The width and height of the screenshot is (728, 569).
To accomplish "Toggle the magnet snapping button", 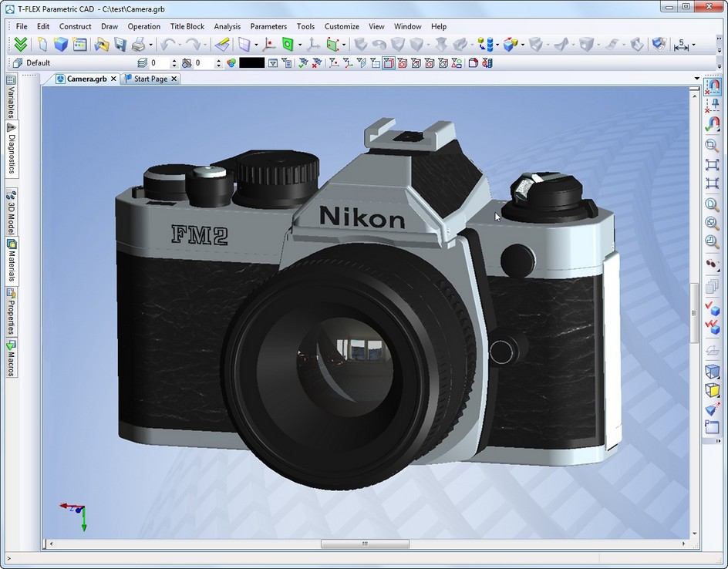I will click(712, 87).
